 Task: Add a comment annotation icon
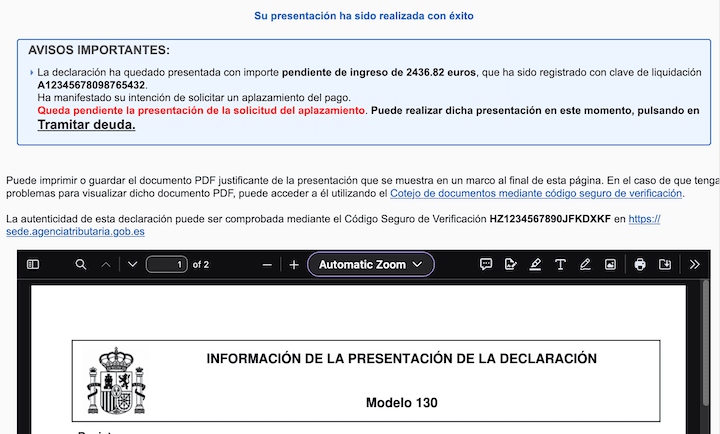click(x=486, y=264)
